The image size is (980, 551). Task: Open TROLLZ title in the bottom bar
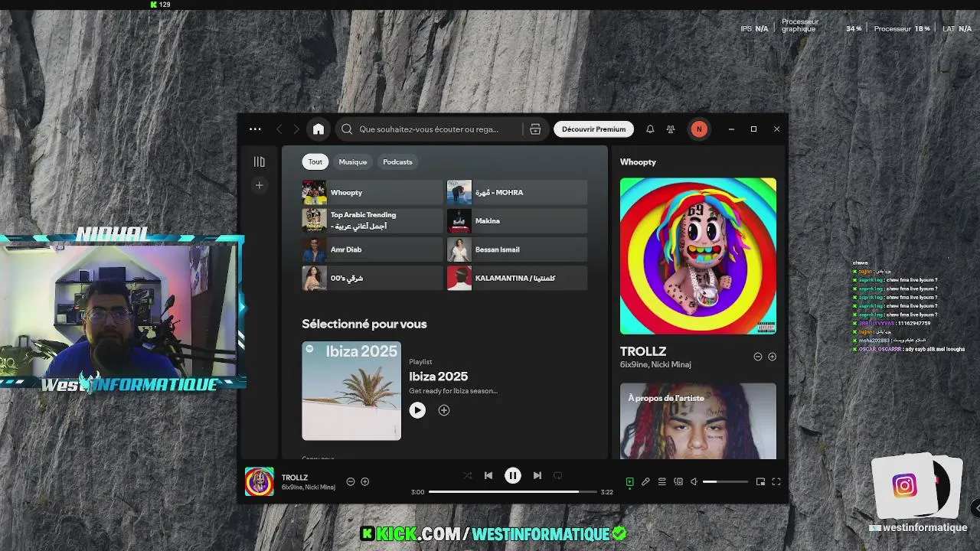[x=295, y=478]
